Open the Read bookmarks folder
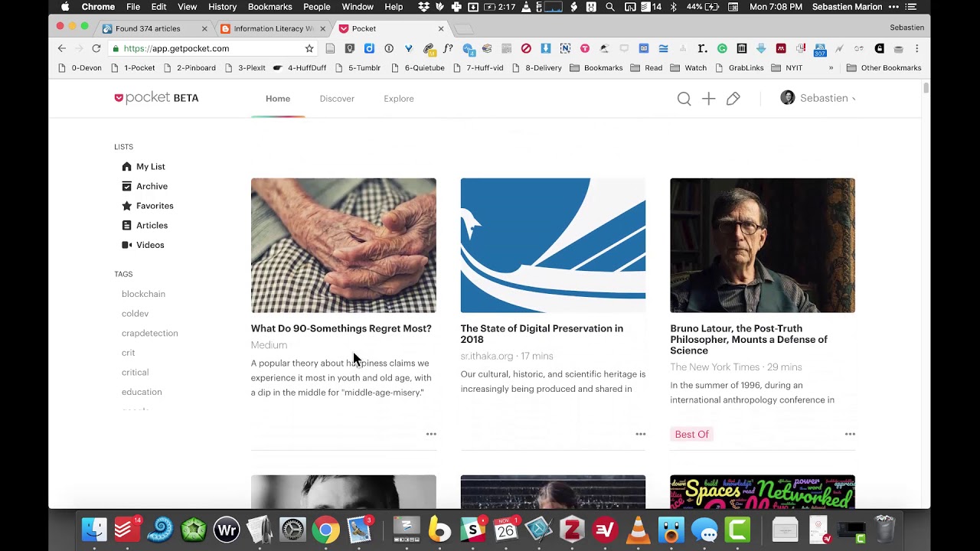The width and height of the screenshot is (980, 551). click(646, 67)
